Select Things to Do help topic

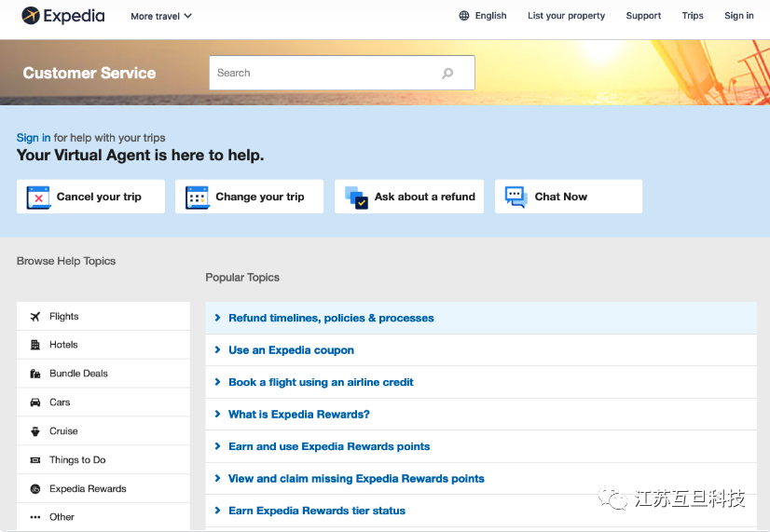coord(77,460)
